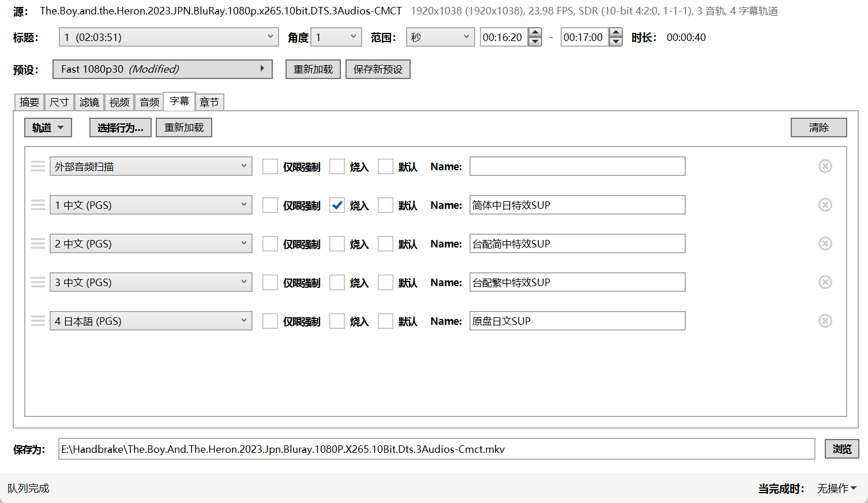The image size is (868, 503).
Task: Click drag handle of 2 中文 (PGS) row
Action: point(38,243)
